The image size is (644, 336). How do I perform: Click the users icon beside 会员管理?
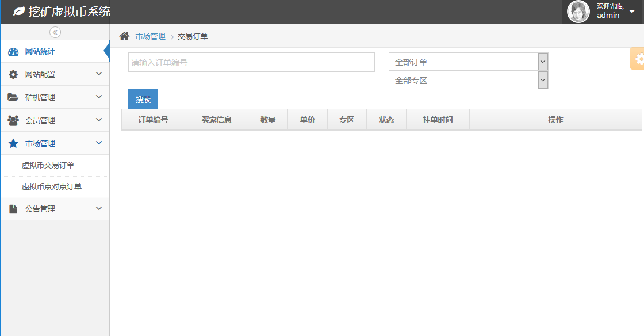click(x=13, y=121)
